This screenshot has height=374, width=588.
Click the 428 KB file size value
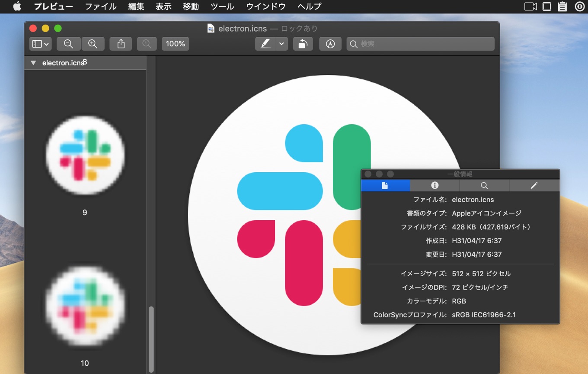click(492, 227)
